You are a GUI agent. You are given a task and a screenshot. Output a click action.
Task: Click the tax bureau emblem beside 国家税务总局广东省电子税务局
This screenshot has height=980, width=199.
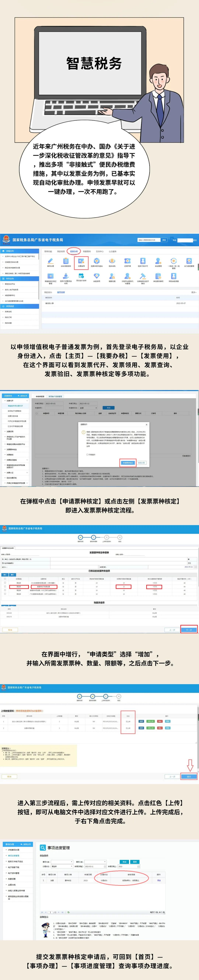tap(6, 239)
